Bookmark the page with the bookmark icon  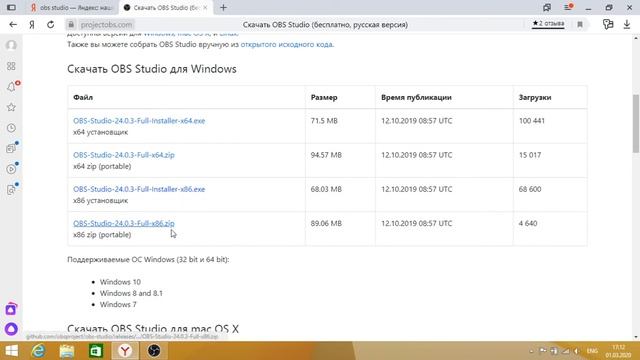(x=580, y=24)
